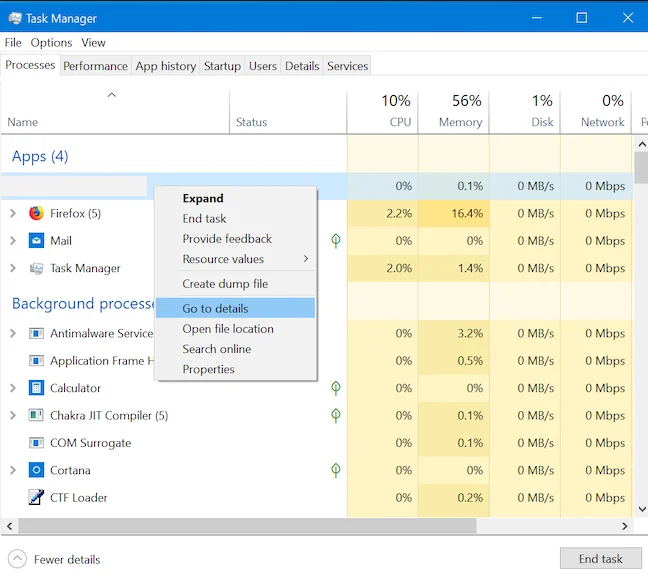Open the File menu

point(13,43)
